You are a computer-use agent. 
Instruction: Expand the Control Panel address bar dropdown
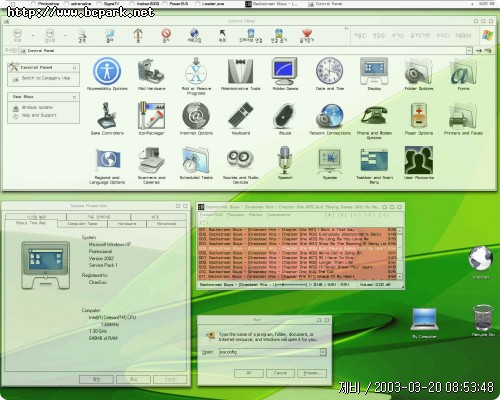tap(469, 51)
